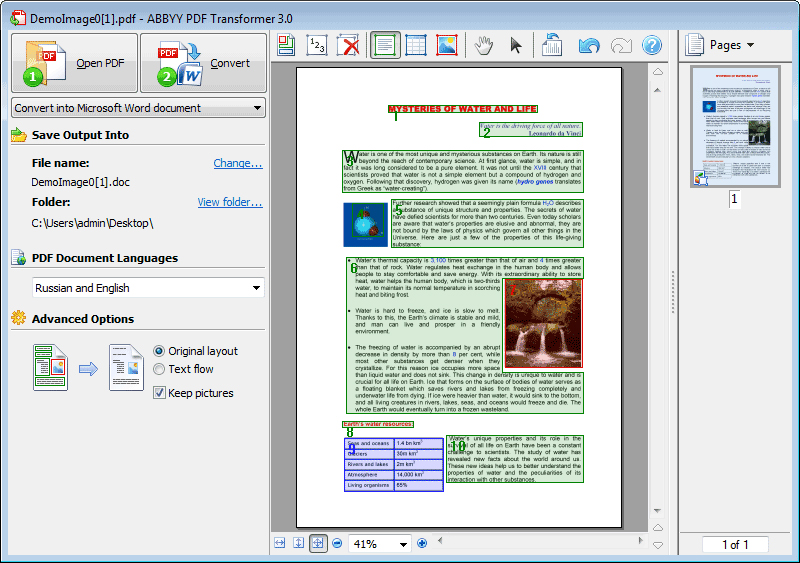Activate the hand pan tool
Viewport: 800px width, 563px height.
point(485,45)
